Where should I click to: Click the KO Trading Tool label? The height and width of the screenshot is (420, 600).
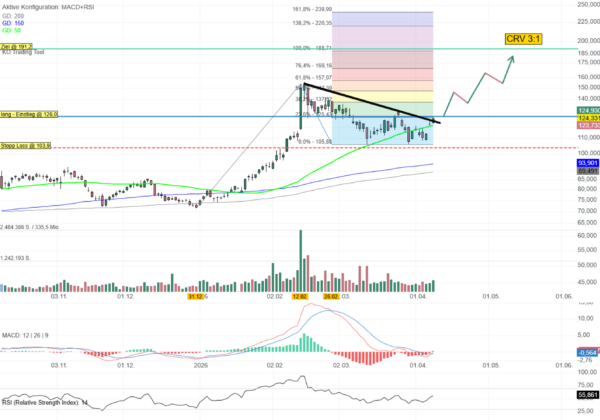click(x=22, y=52)
